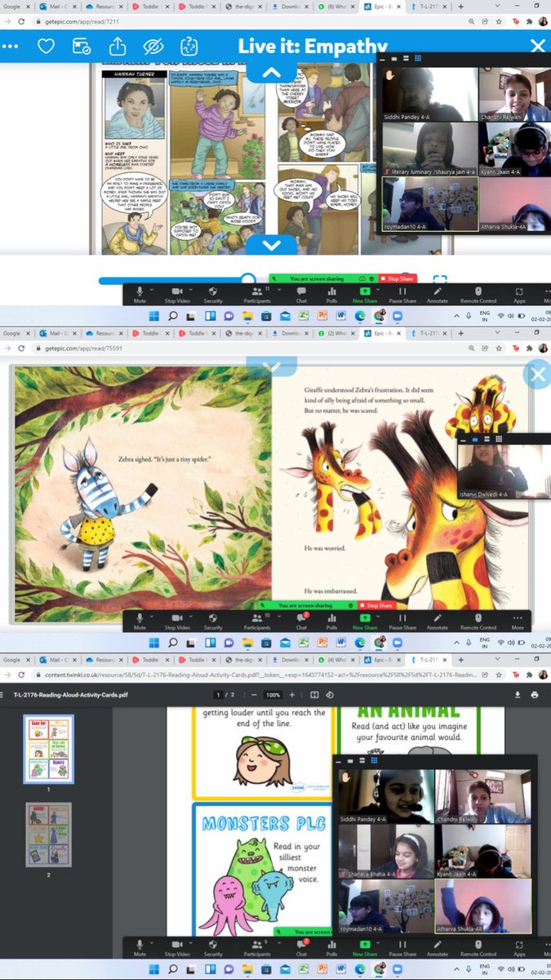Open Participants panel in Empathy window Zoom toolbar
The height and width of the screenshot is (980, 551).
click(256, 295)
